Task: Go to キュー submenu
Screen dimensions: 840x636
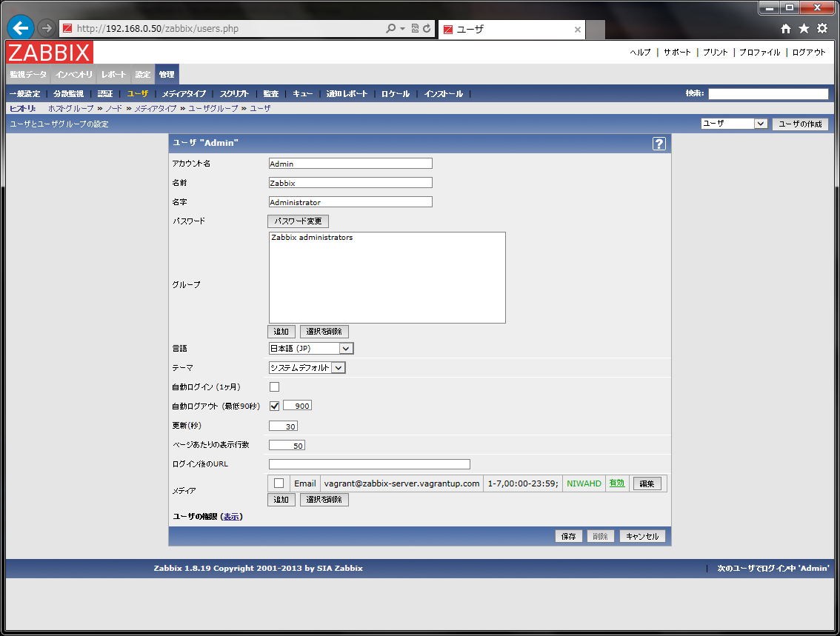Action: click(303, 94)
